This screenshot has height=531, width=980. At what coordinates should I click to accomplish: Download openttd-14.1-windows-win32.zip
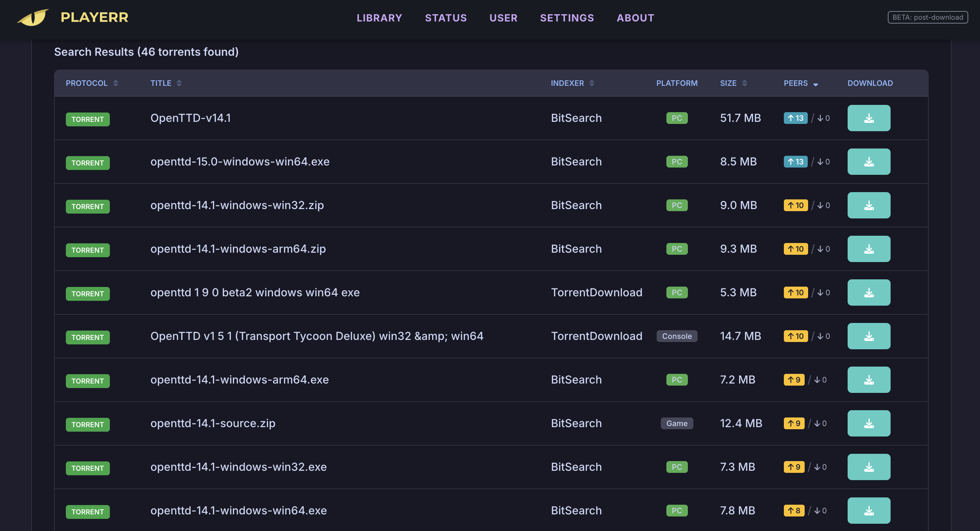869,205
